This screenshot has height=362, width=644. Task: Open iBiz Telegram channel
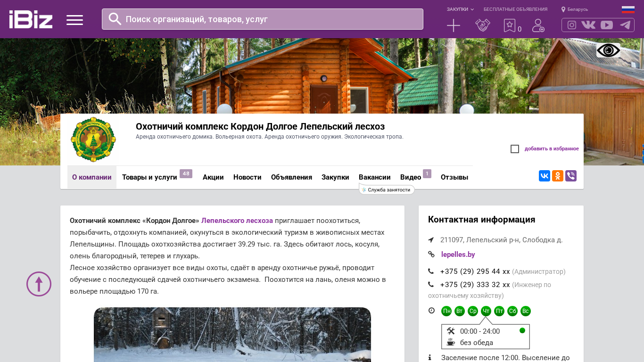(625, 25)
